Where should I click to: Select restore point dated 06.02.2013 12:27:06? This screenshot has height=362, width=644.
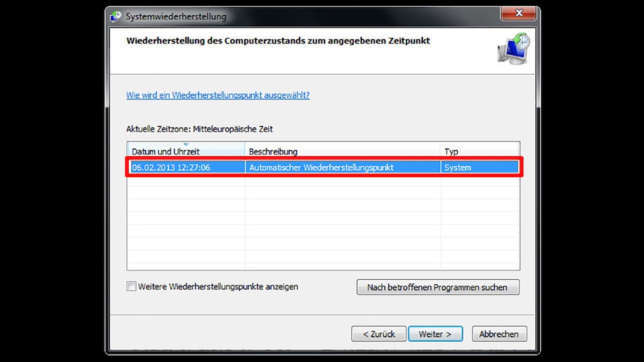coord(324,168)
